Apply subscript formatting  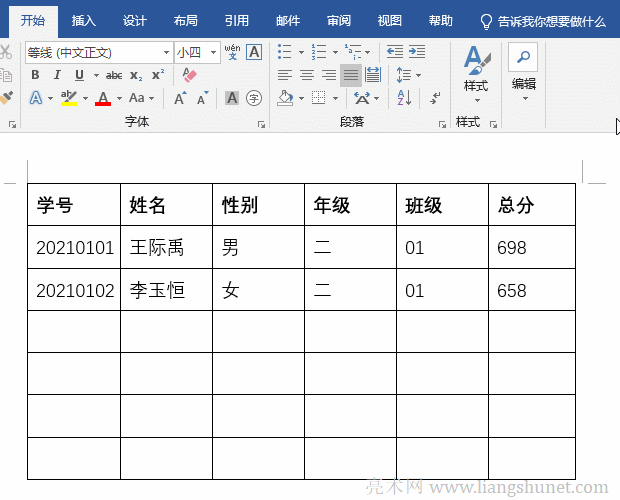136,75
